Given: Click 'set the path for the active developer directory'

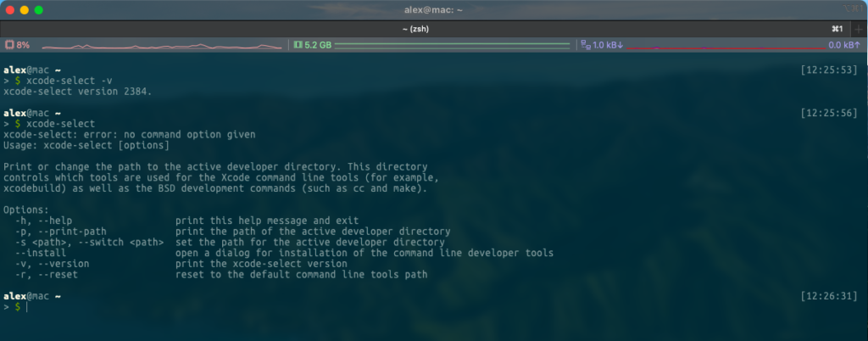Looking at the screenshot, I should pos(310,242).
